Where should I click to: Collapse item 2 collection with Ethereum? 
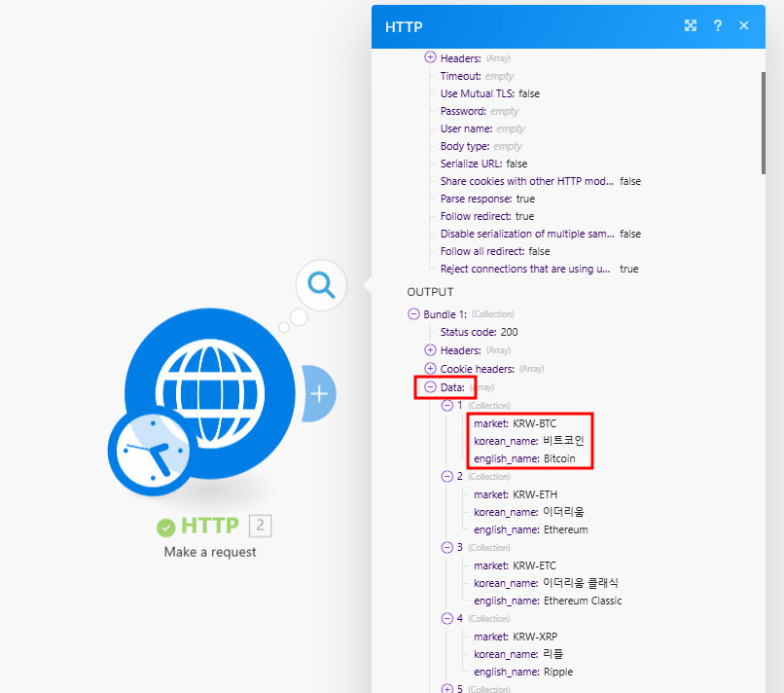447,477
